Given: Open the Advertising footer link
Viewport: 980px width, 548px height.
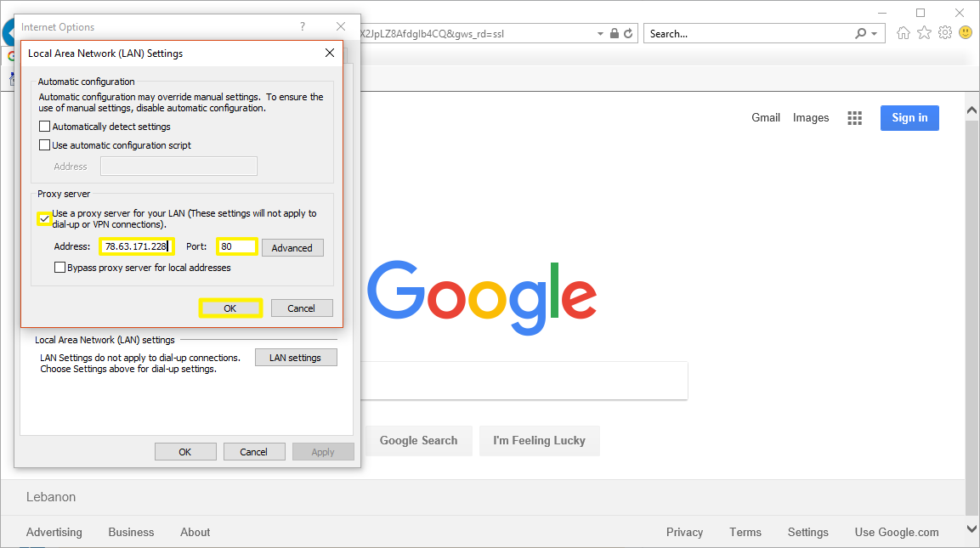Looking at the screenshot, I should (x=54, y=533).
